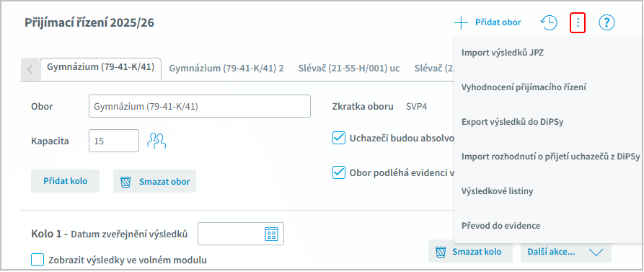Click the Kapacita input field

tap(114, 141)
